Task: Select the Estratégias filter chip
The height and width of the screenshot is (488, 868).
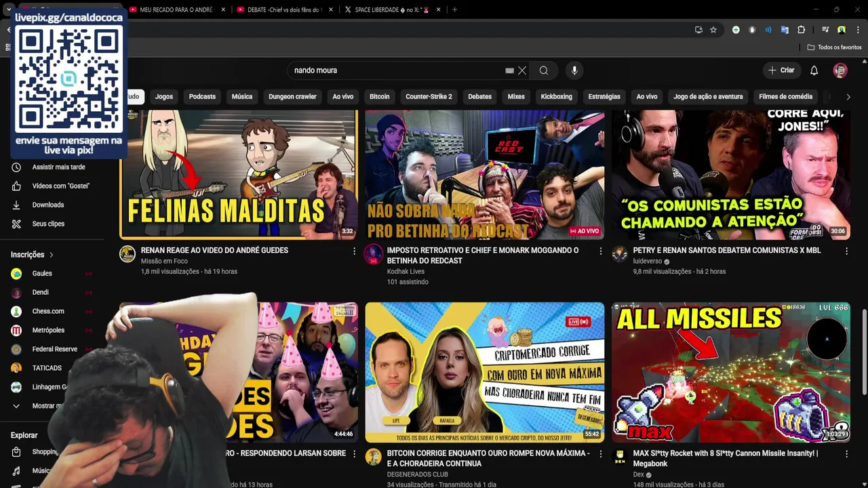Action: pyautogui.click(x=604, y=97)
